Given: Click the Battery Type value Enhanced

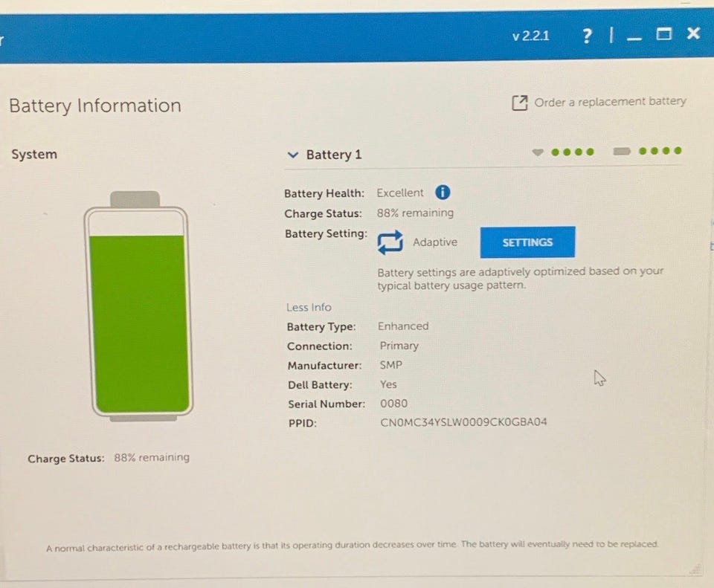Looking at the screenshot, I should (x=403, y=326).
